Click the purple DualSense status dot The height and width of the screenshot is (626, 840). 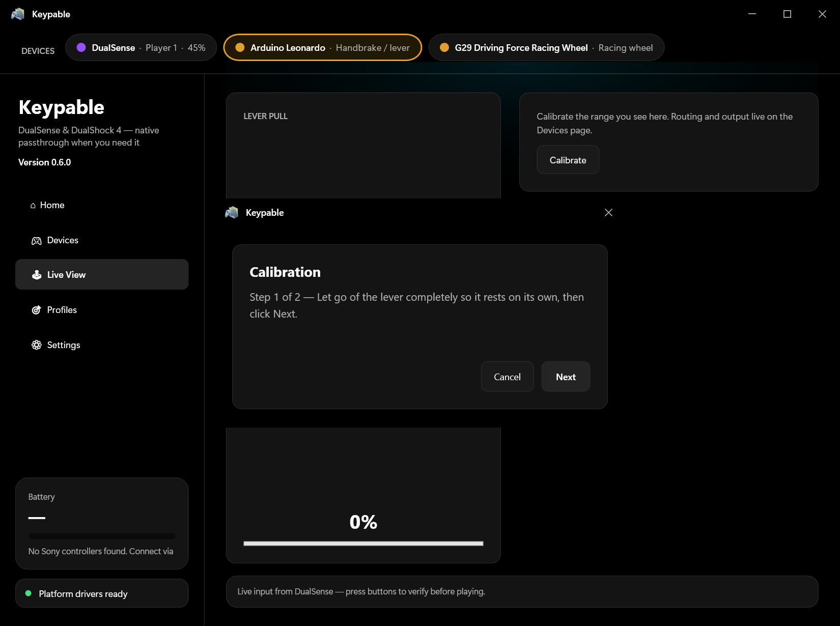[81, 47]
